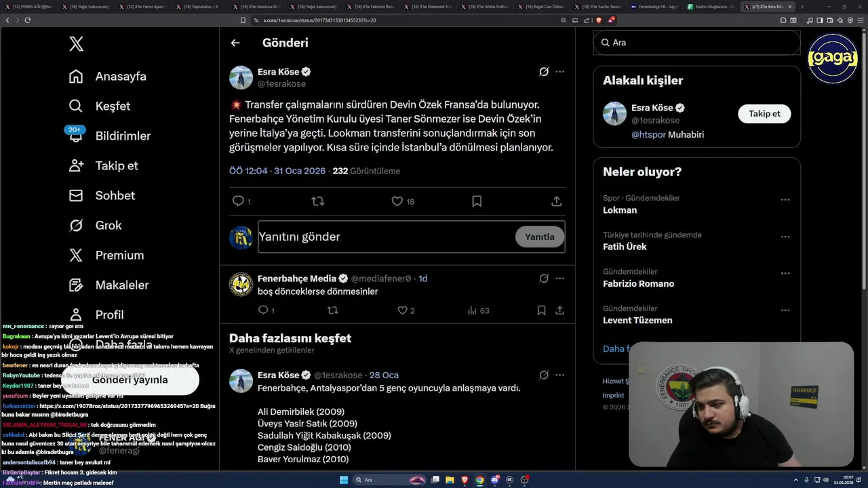
Task: Click Takip et to follow Esra Köse
Action: coord(764,114)
